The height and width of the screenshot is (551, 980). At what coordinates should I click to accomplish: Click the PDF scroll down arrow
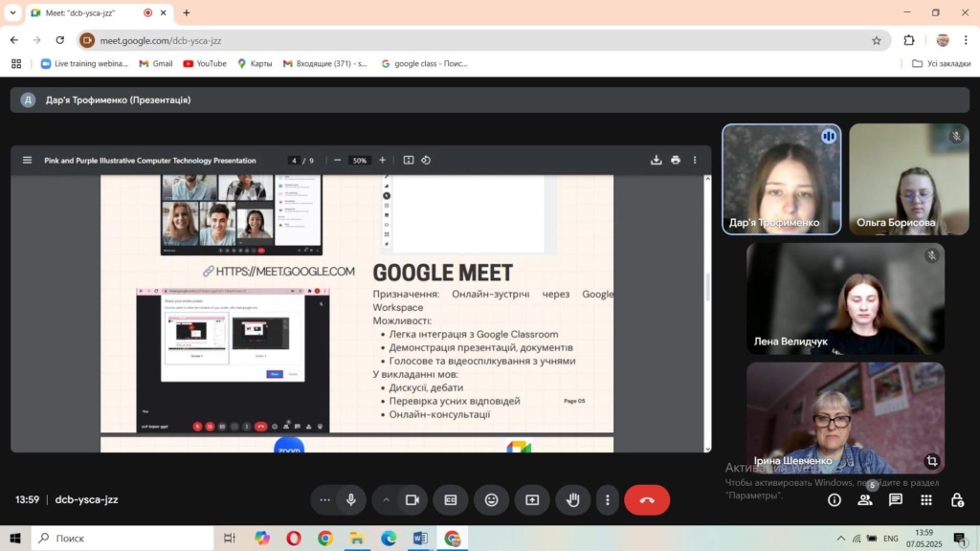[707, 448]
